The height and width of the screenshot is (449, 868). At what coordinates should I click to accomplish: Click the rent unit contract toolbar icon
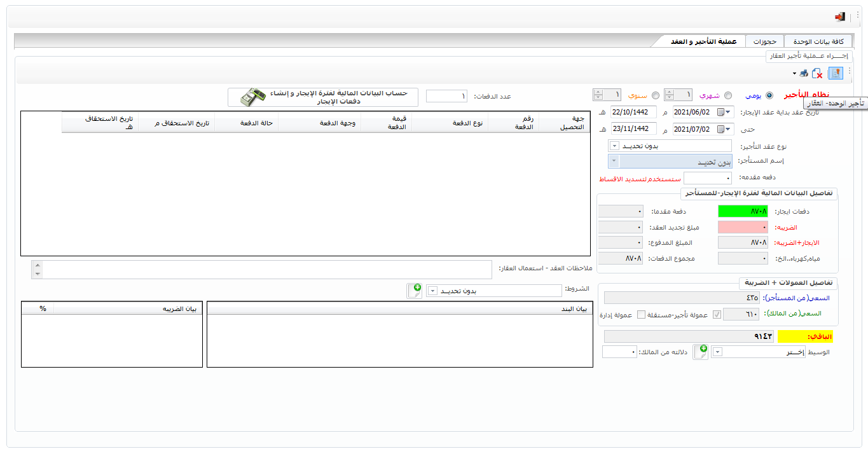point(836,73)
